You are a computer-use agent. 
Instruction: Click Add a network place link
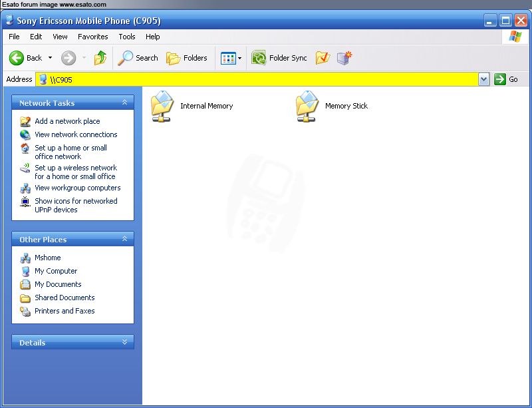point(67,121)
